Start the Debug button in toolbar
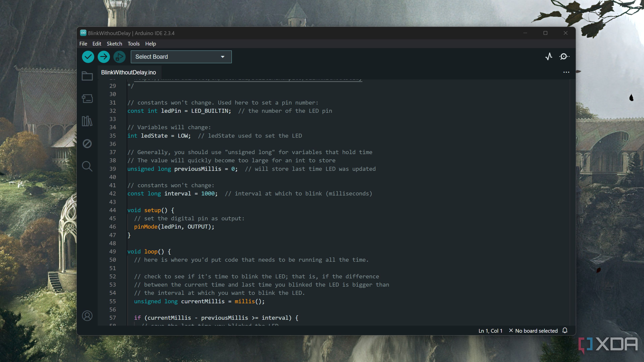Image resolution: width=644 pixels, height=362 pixels. coord(120,57)
